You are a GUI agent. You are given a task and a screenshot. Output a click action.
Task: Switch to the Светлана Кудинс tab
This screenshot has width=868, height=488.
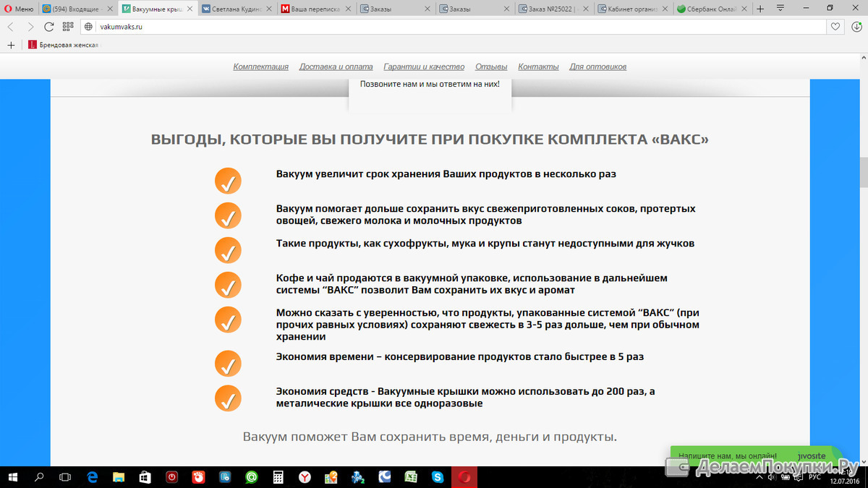[x=236, y=9]
